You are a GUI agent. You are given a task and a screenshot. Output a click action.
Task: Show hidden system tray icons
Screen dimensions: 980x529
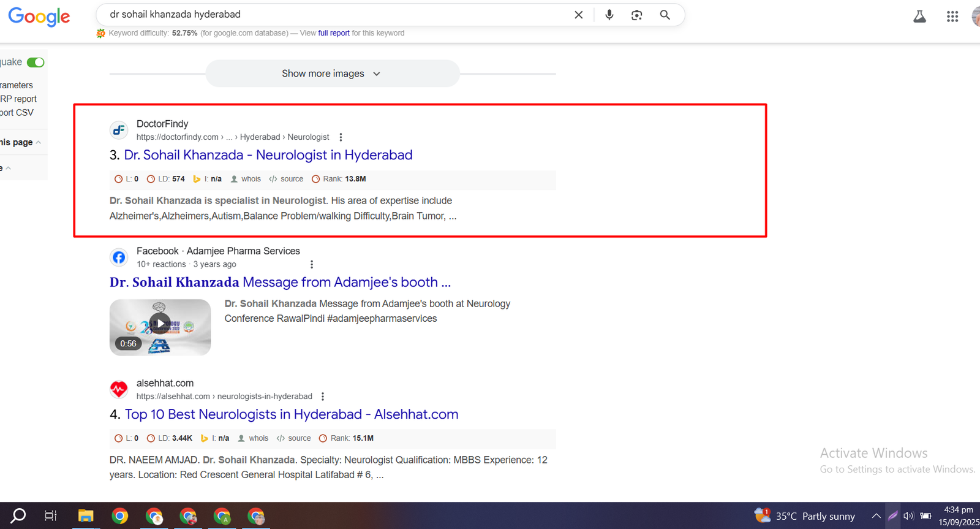pos(876,516)
